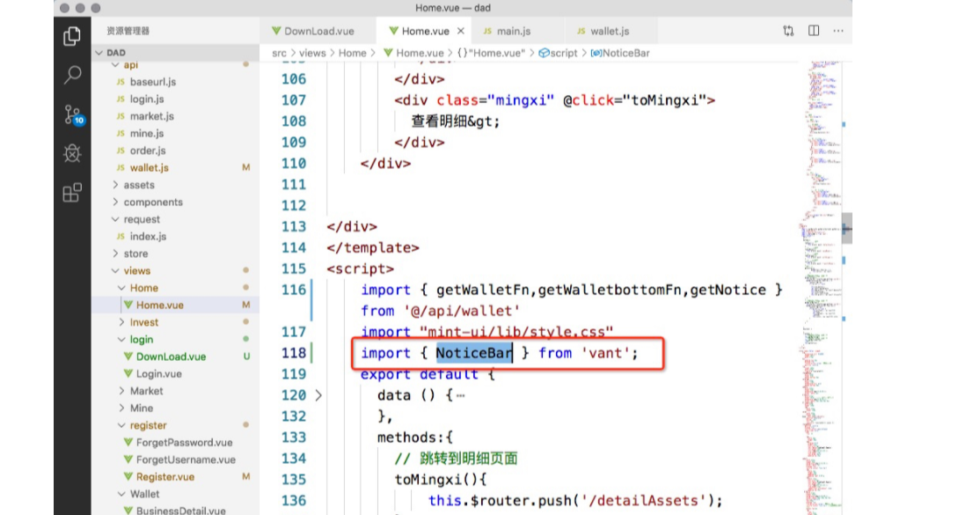Close the Home.vue editor tab

[x=461, y=31]
